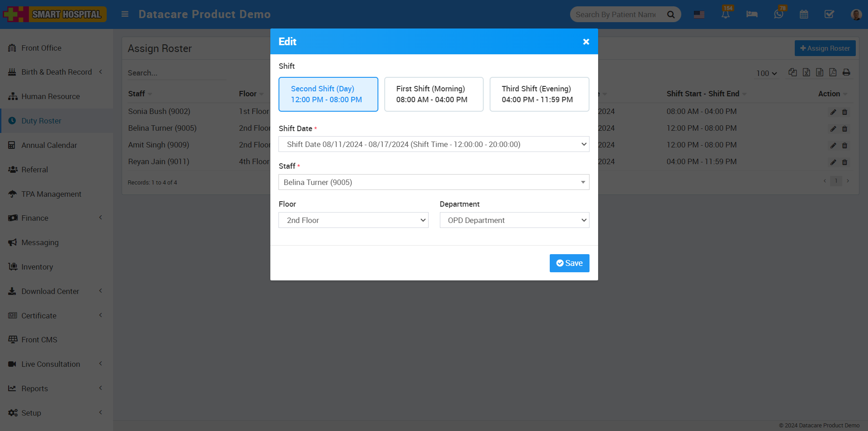Open the Floor dropdown showing 2nd Floor
Screen dimensions: 868x431
click(x=353, y=220)
